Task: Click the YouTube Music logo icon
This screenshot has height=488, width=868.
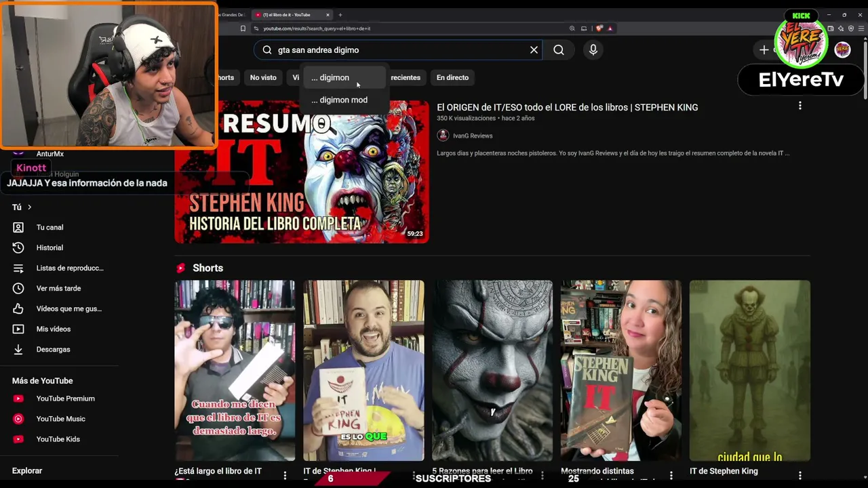Action: click(18, 419)
